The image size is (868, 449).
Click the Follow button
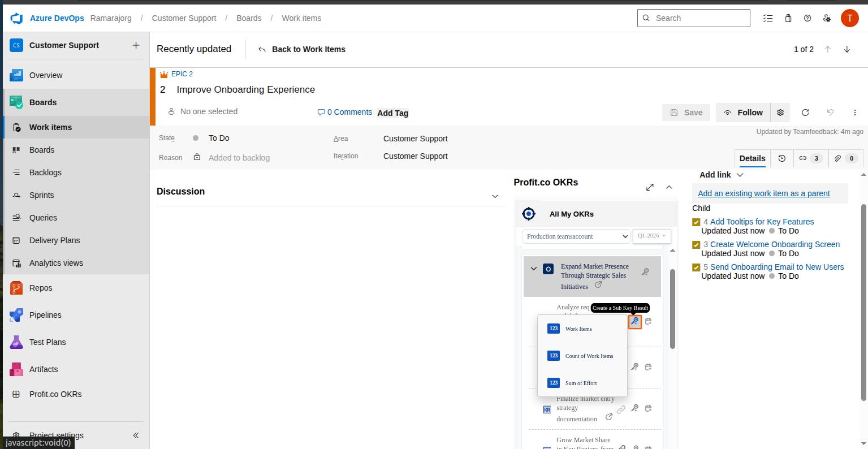(743, 113)
